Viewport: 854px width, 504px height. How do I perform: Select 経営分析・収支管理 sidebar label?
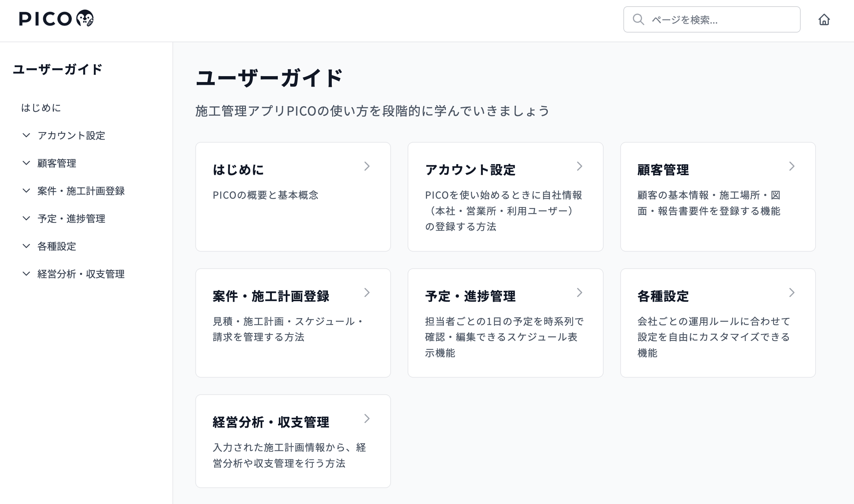coord(81,274)
